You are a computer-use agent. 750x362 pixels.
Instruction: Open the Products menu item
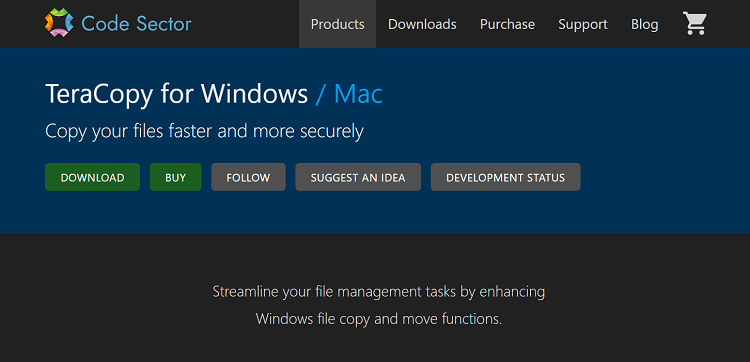[x=337, y=24]
